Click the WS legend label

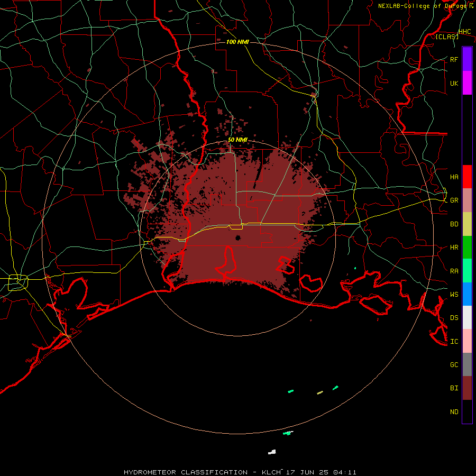pos(454,294)
